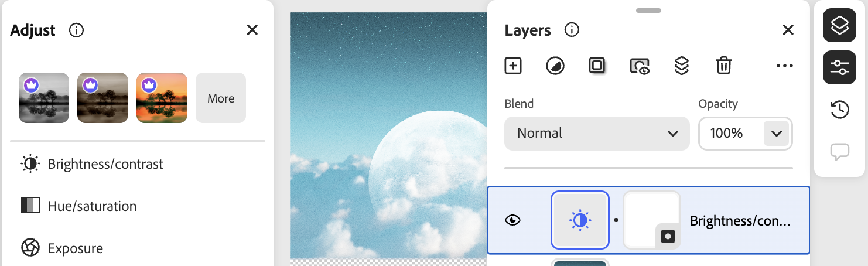Click the Opacity 100% input field

click(730, 134)
